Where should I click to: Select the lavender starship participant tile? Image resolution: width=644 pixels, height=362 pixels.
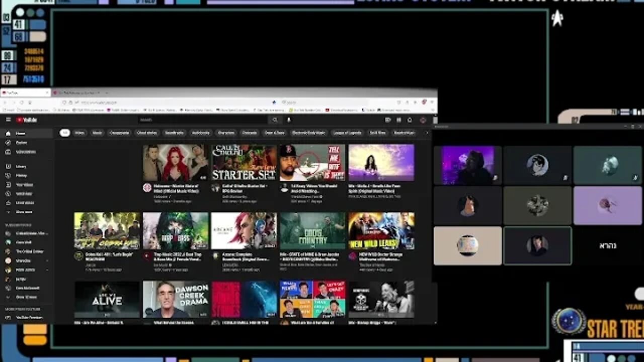click(x=608, y=205)
